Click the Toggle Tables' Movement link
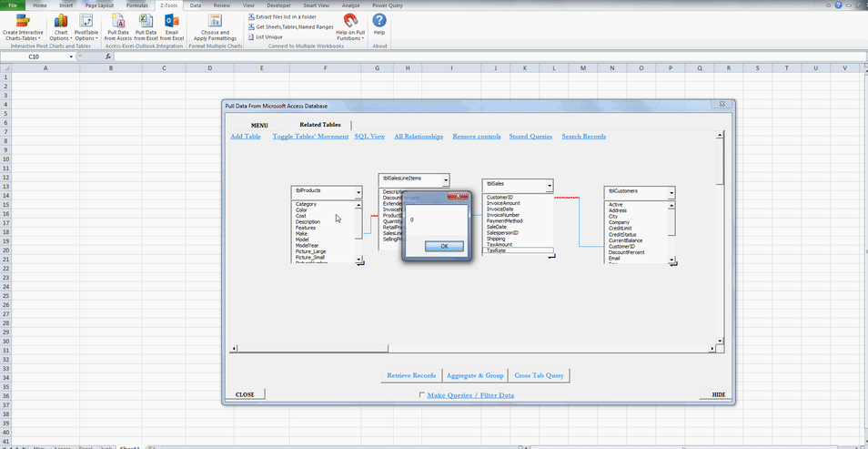The image size is (868, 449). point(310,137)
